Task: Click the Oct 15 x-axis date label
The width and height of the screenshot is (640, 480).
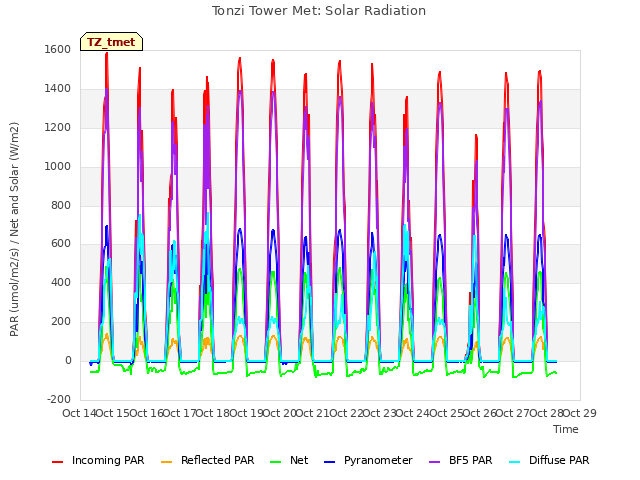Action: (x=113, y=413)
